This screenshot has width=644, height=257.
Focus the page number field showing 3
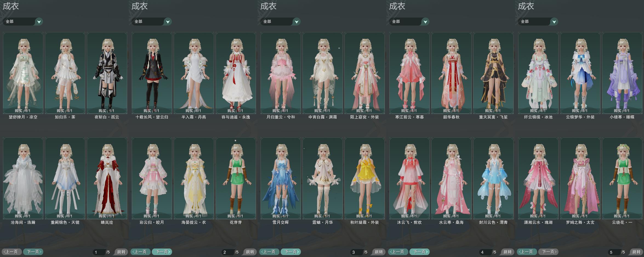pos(357,252)
